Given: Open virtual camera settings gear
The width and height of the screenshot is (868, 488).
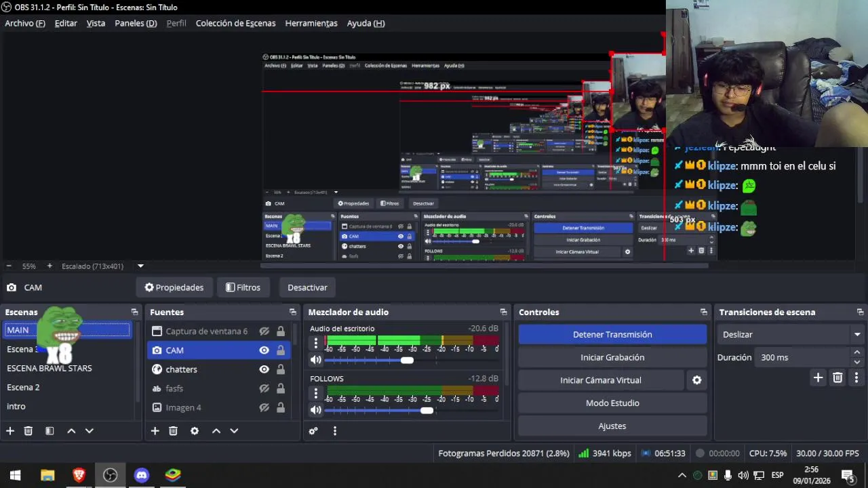Looking at the screenshot, I should click(696, 380).
